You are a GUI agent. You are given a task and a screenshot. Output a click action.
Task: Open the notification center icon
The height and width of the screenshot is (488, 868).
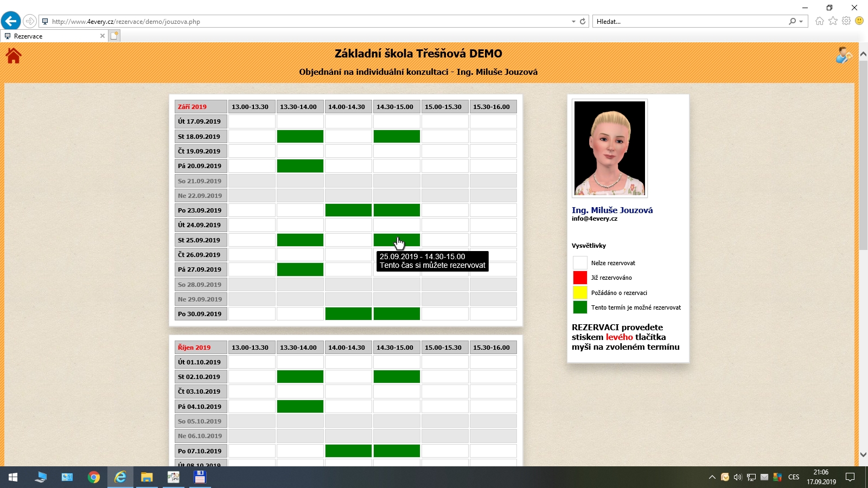coord(850,477)
